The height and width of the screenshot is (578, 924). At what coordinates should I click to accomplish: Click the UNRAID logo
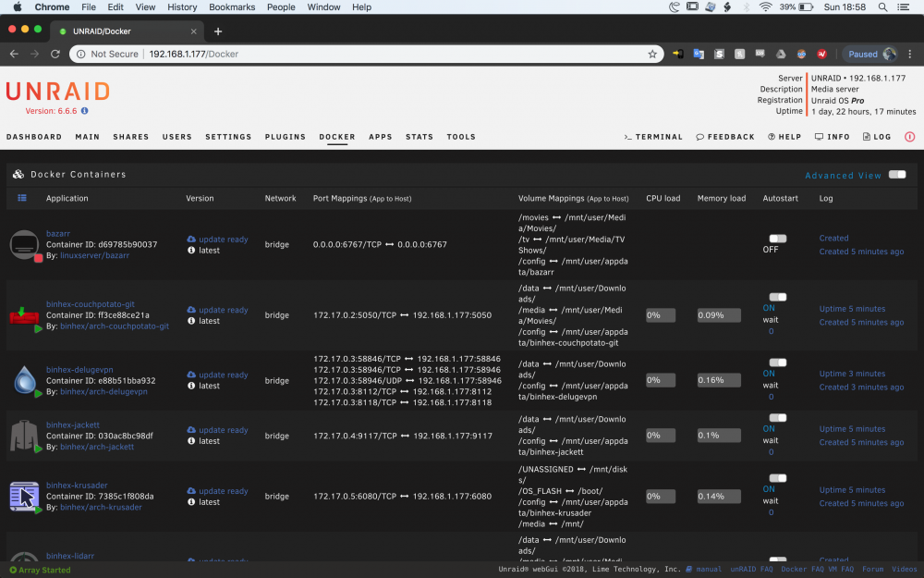pyautogui.click(x=57, y=92)
